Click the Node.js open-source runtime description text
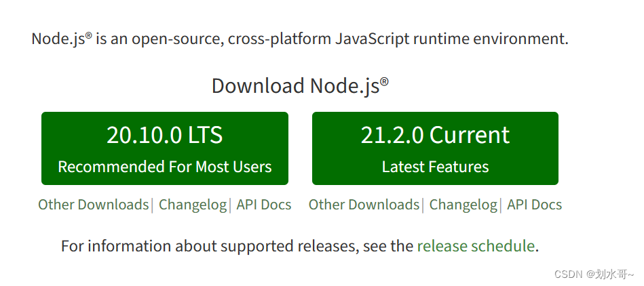644x286 pixels. point(300,39)
